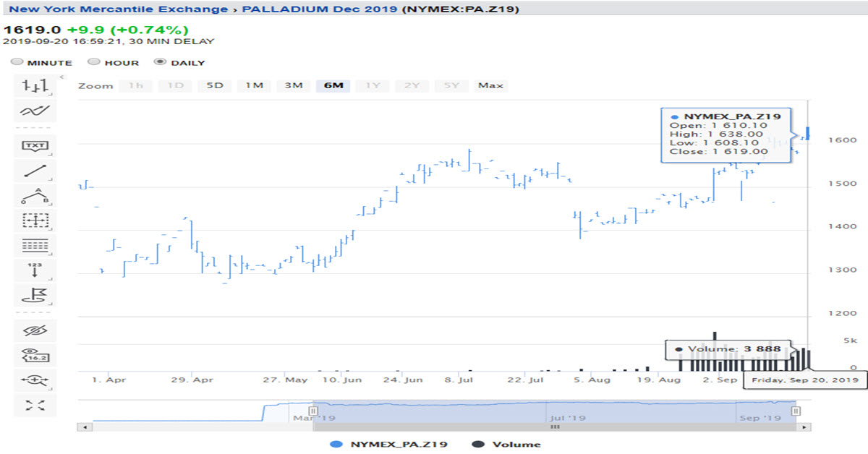Set zoom range to 3M
868x454 pixels.
293,85
